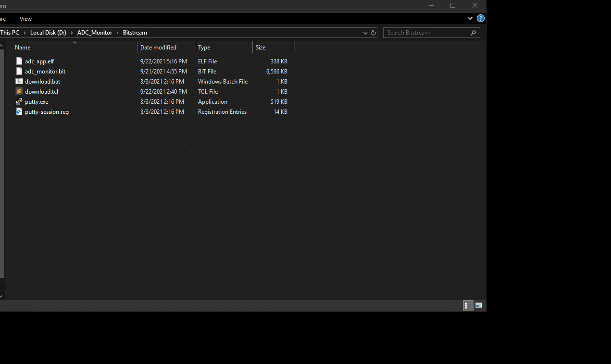
Task: Sort files by Size column header
Action: (x=261, y=48)
